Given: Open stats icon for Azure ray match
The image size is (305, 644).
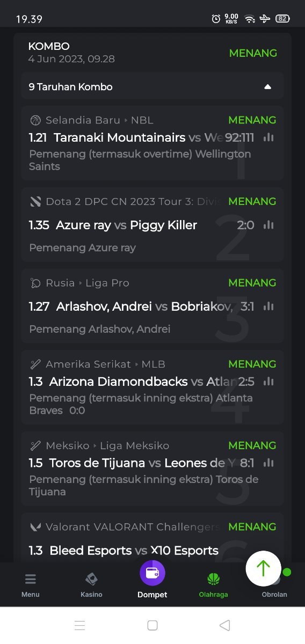Looking at the screenshot, I should (x=268, y=225).
